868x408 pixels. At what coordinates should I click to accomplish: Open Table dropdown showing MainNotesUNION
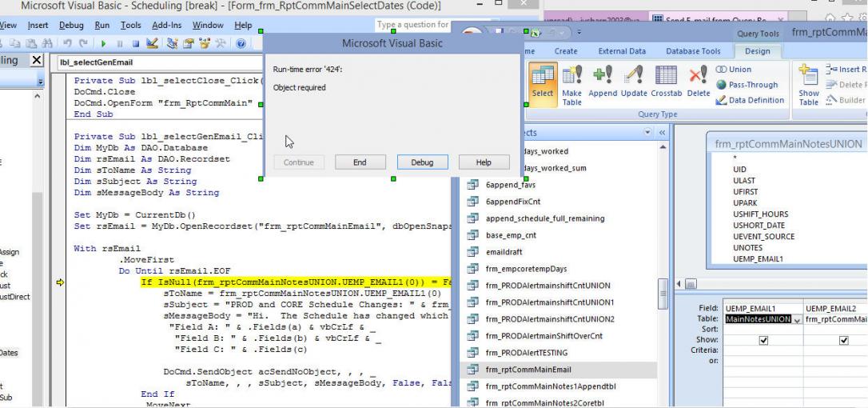pyautogui.click(x=798, y=319)
